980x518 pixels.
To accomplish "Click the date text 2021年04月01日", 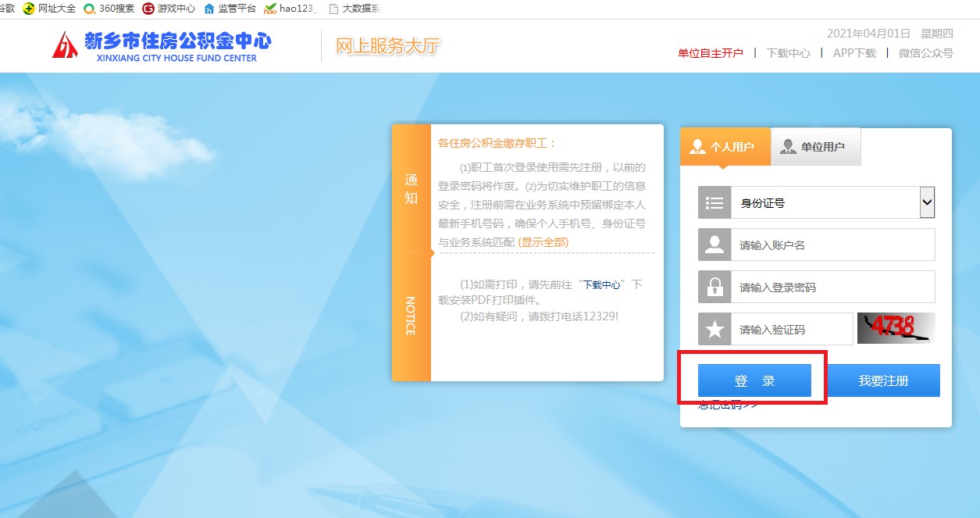I will pos(869,33).
